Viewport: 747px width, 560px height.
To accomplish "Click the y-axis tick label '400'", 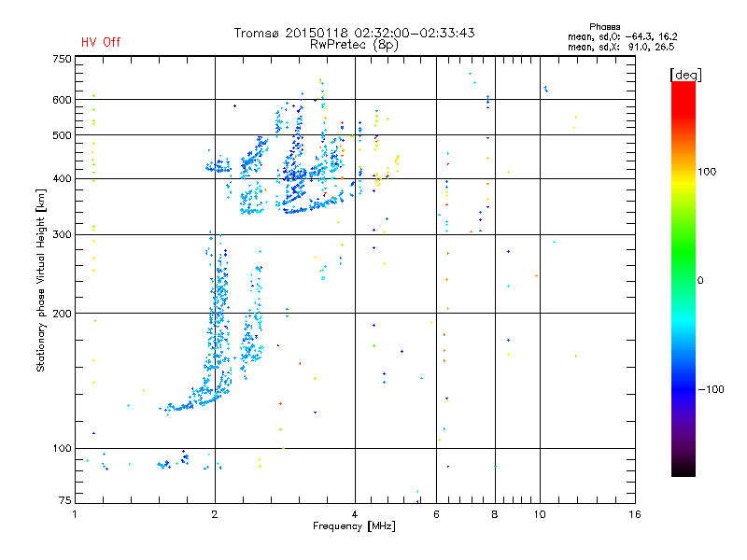I will [62, 179].
